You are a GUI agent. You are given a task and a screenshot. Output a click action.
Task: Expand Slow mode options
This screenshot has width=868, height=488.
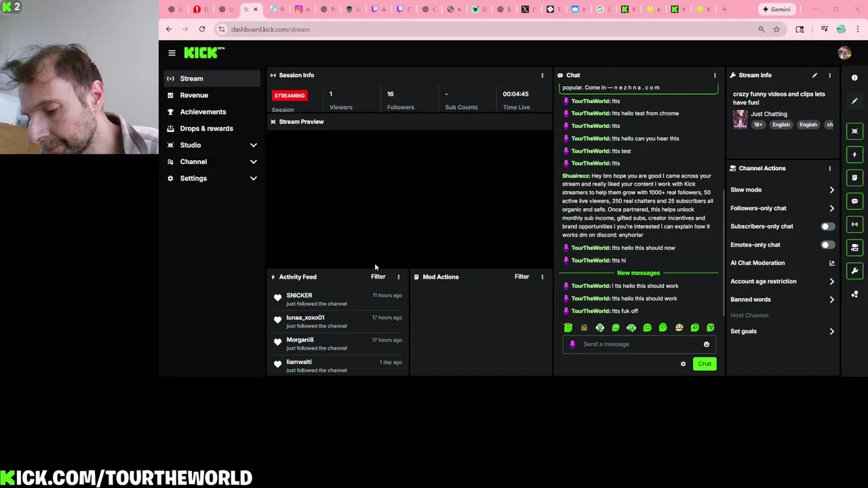tap(783, 190)
